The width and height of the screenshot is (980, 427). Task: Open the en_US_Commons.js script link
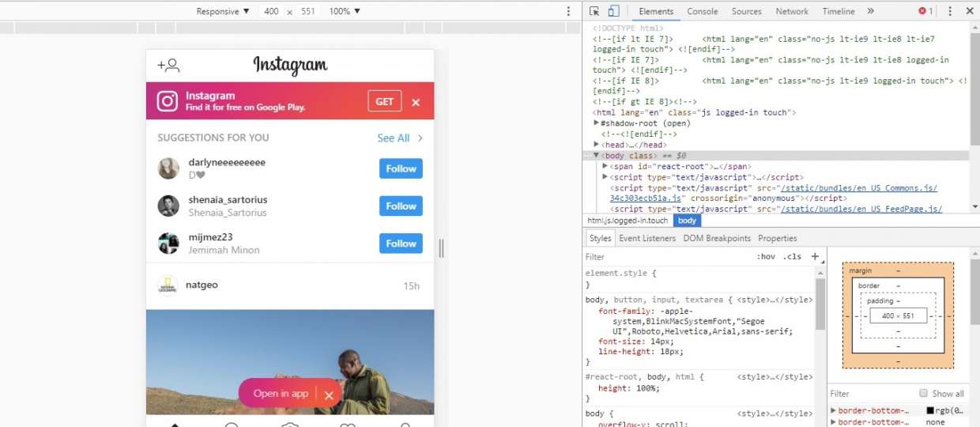pos(859,188)
